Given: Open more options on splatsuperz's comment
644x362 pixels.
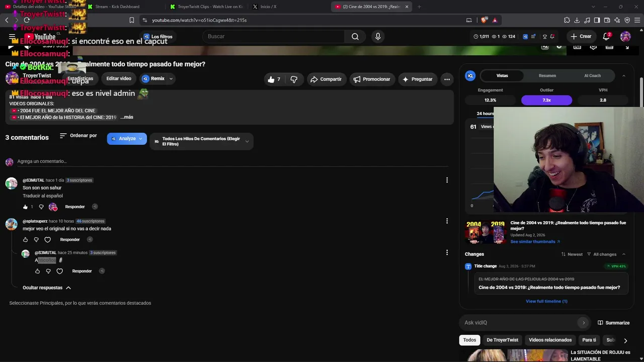Looking at the screenshot, I should point(447,221).
